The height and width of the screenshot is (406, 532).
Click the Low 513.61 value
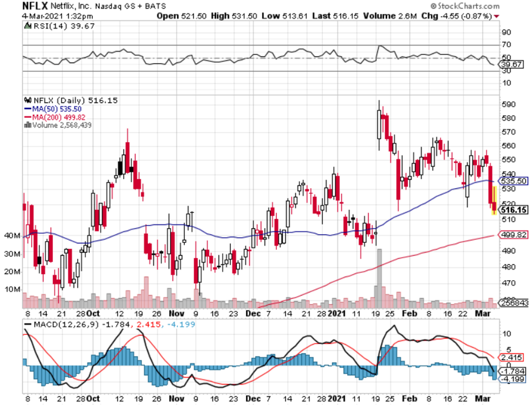click(x=284, y=16)
